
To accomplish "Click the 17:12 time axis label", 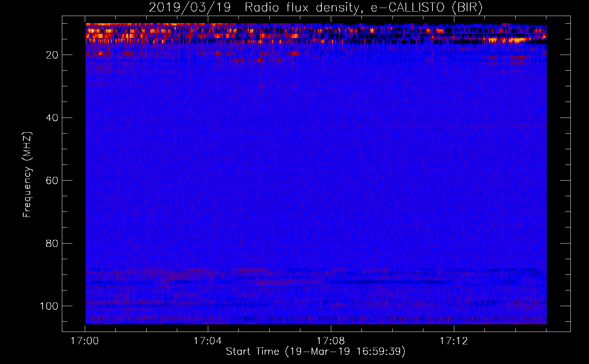I will click(x=454, y=341).
